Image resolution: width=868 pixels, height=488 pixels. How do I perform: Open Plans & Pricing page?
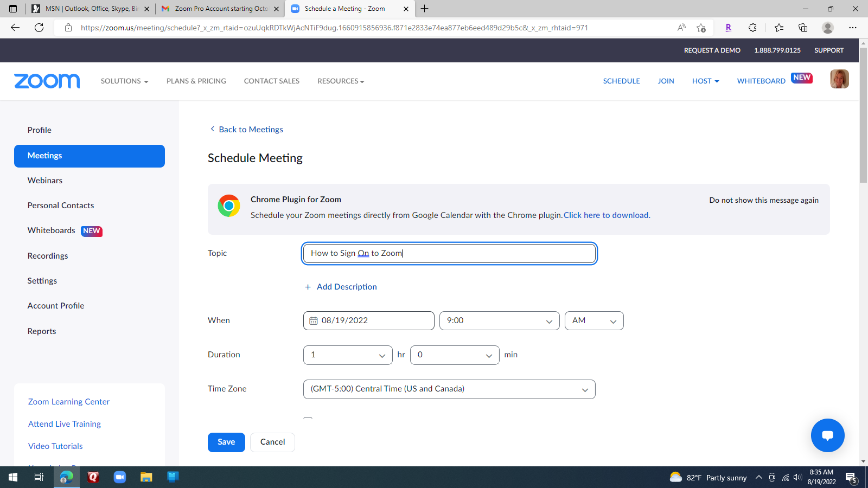[196, 81]
